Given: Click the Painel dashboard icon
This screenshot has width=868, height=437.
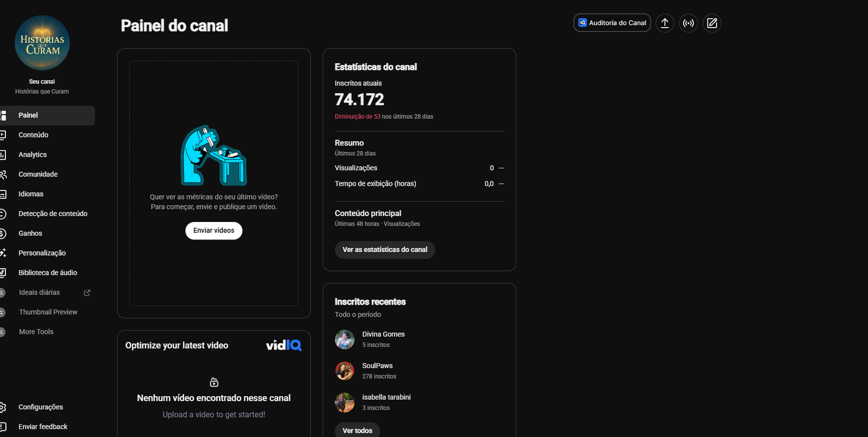Looking at the screenshot, I should pyautogui.click(x=3, y=115).
